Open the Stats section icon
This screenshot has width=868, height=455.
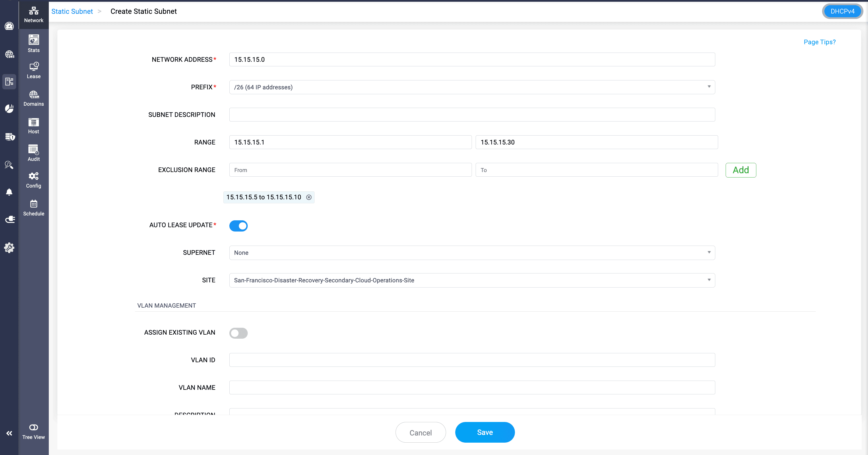coord(33,41)
